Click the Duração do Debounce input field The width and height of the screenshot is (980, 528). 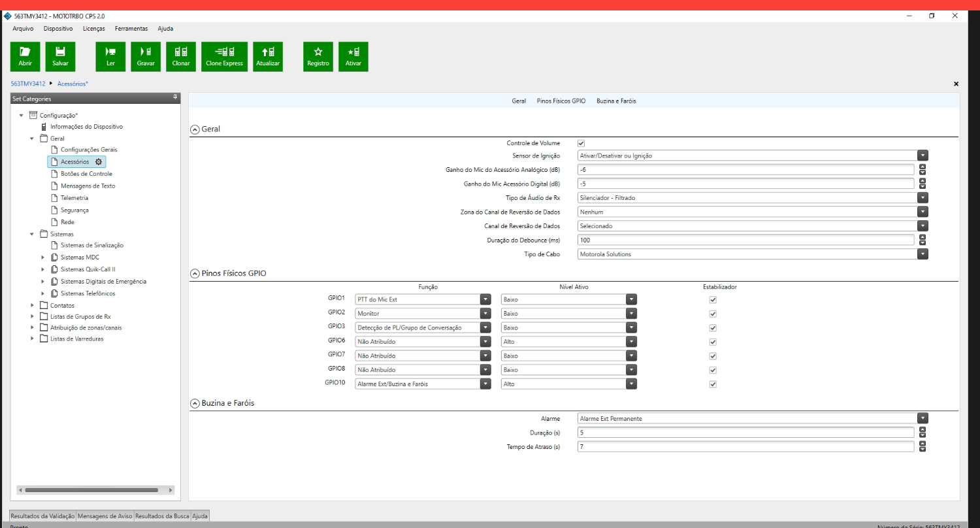point(745,240)
